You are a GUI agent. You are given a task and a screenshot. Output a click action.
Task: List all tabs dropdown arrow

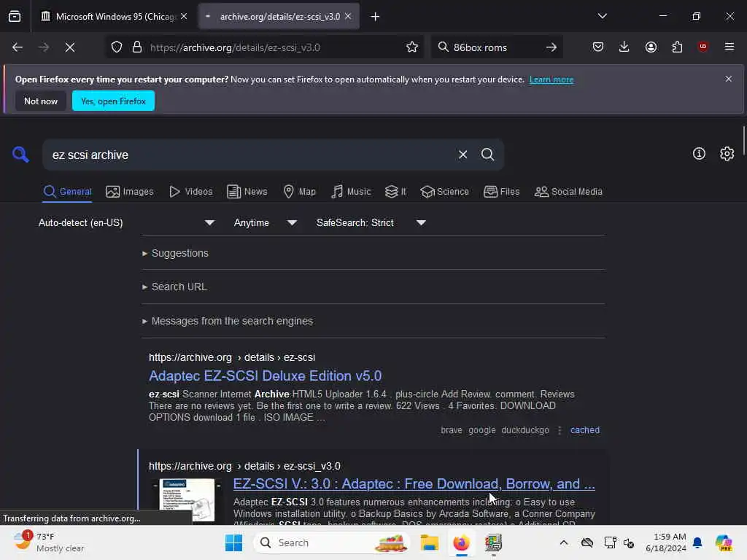click(602, 16)
